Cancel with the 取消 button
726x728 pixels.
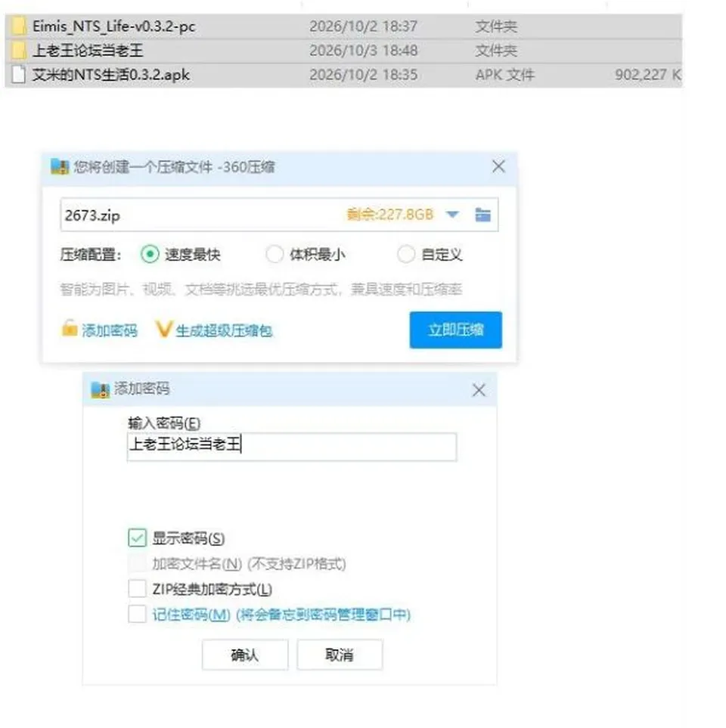pyautogui.click(x=340, y=655)
